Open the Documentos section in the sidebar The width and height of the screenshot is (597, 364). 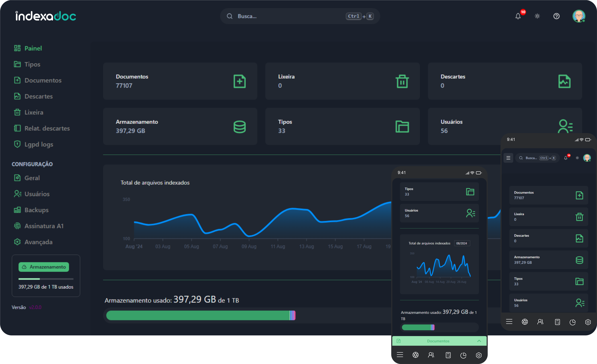pos(43,80)
